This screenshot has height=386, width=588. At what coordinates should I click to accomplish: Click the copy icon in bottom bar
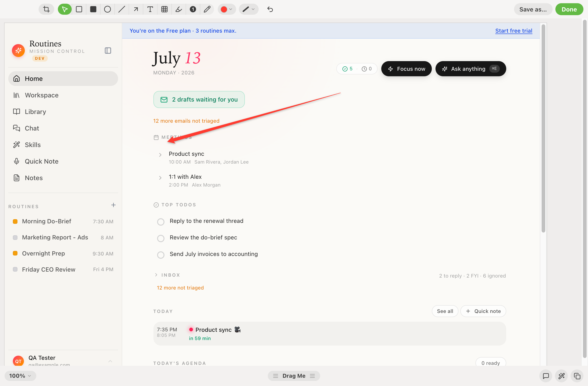click(x=577, y=376)
